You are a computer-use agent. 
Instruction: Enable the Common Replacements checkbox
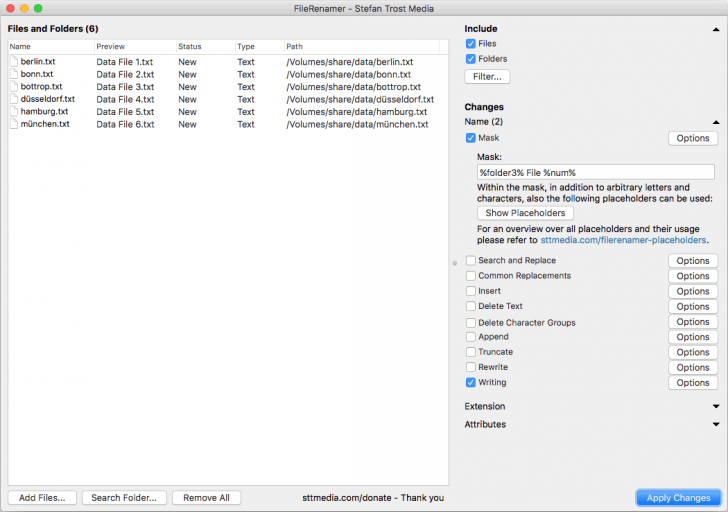470,276
